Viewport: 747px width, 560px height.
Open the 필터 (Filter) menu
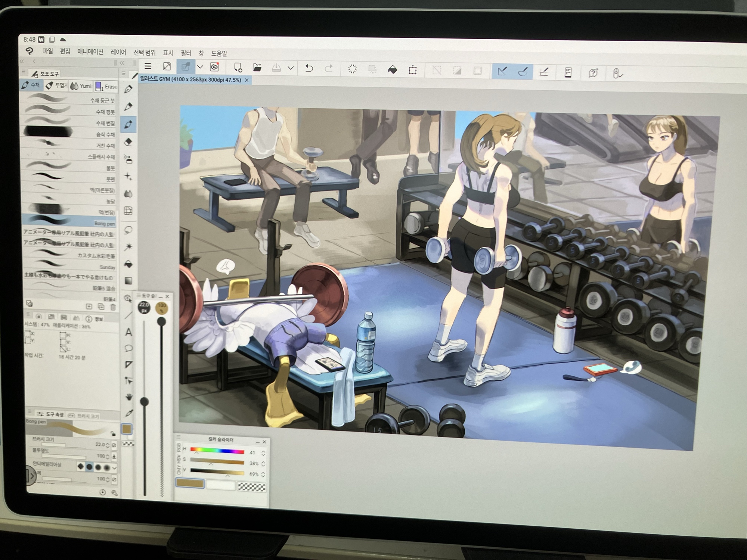click(x=186, y=53)
